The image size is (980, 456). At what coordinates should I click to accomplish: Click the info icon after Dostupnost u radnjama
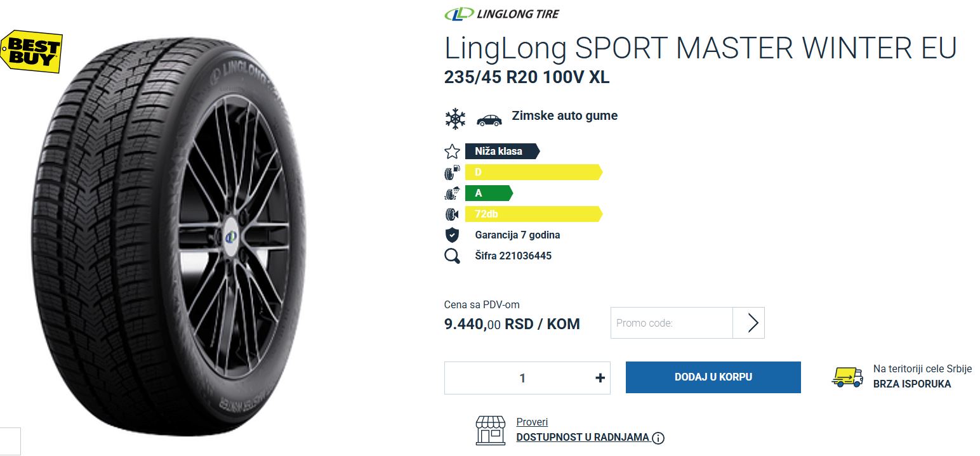pos(658,438)
